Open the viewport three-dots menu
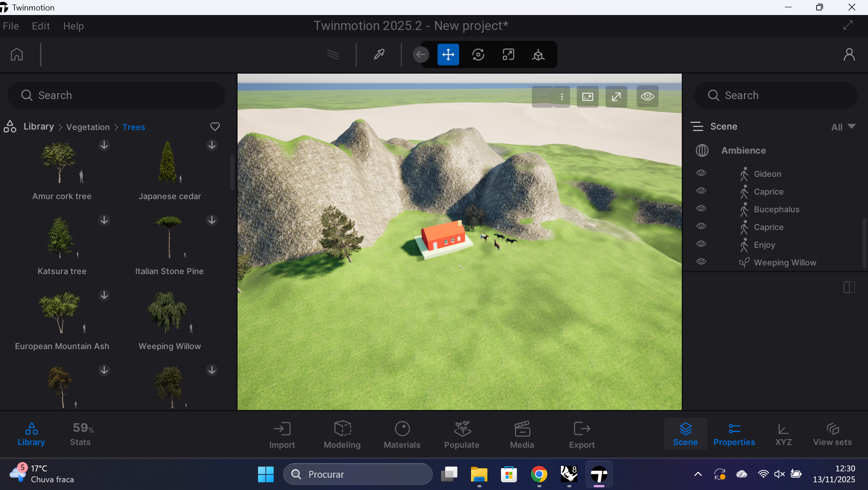The image size is (868, 490). (x=562, y=96)
